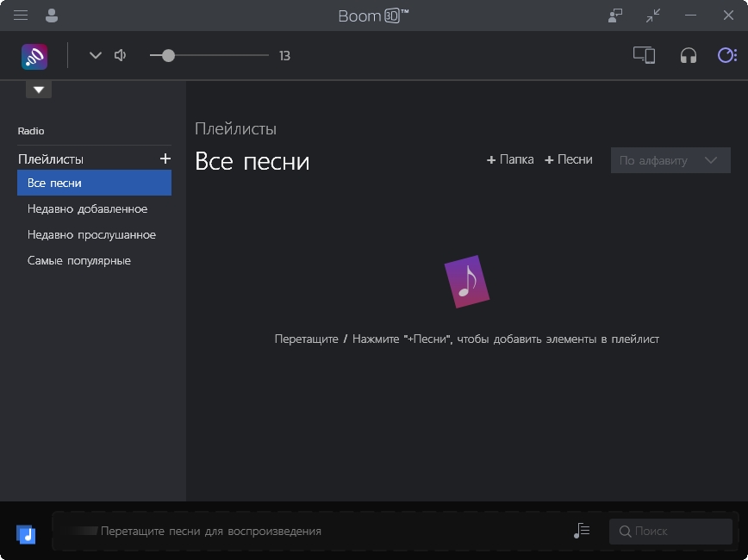Click the +Папка button to add folder
This screenshot has height=560, width=748.
pyautogui.click(x=510, y=159)
